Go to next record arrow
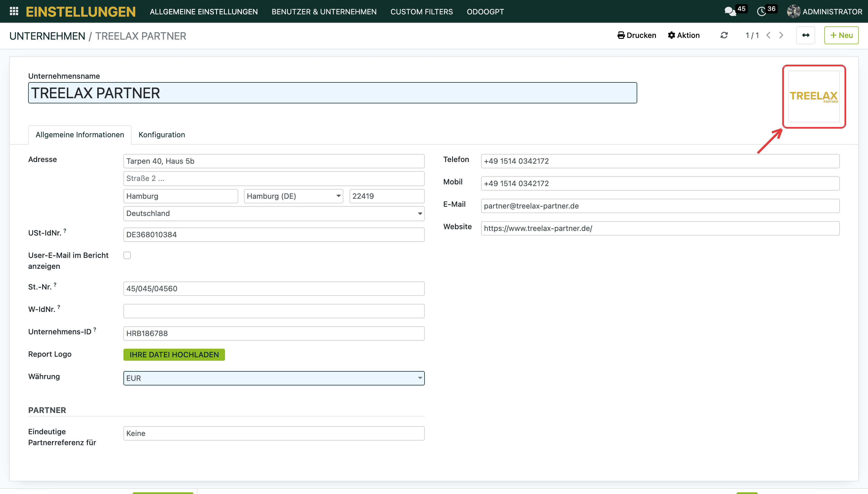This screenshot has height=494, width=868. [782, 35]
